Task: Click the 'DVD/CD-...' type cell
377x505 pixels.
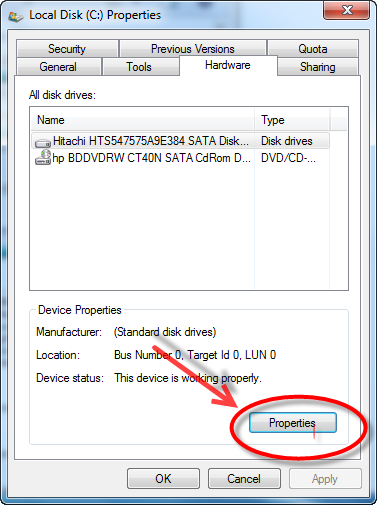Action: pyautogui.click(x=288, y=157)
